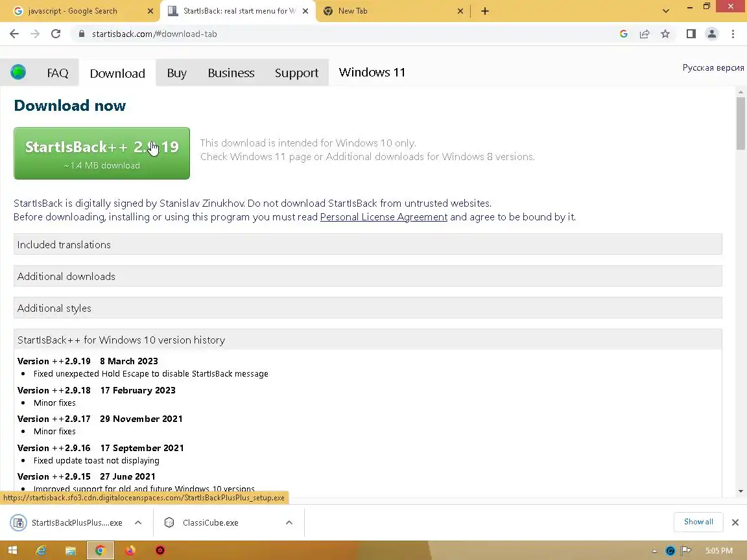Click the Google icon in address bar

click(624, 34)
